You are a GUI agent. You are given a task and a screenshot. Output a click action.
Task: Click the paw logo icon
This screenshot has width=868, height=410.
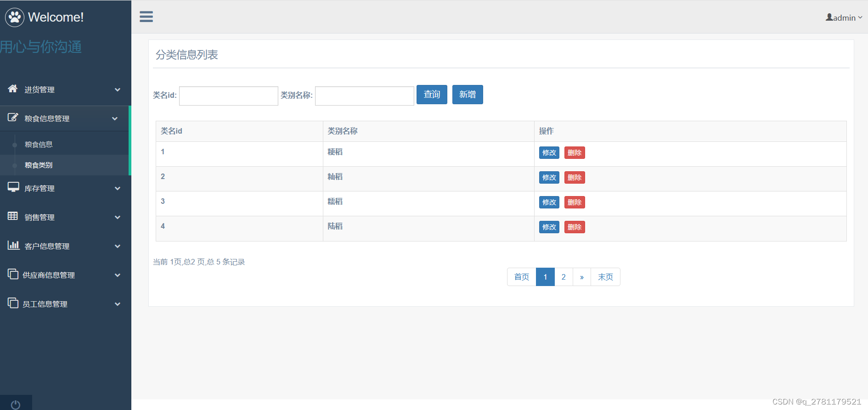pyautogui.click(x=15, y=17)
